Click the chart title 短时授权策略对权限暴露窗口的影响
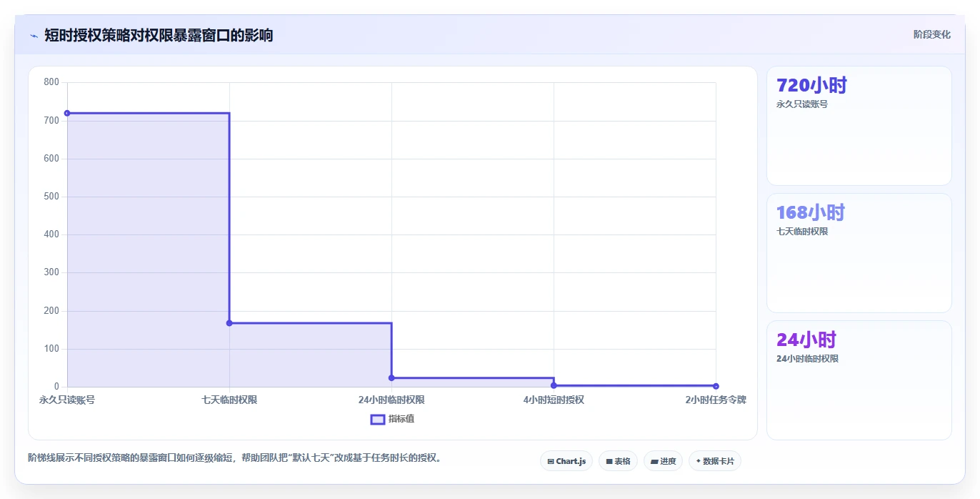The height and width of the screenshot is (499, 980). [159, 35]
